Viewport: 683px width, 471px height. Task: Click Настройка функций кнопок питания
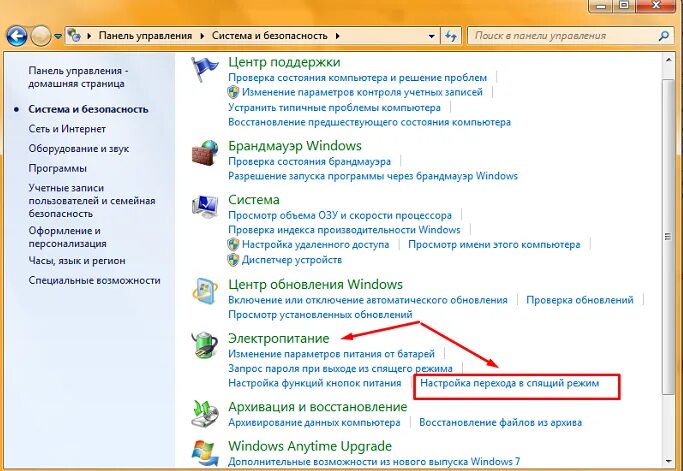tap(314, 383)
